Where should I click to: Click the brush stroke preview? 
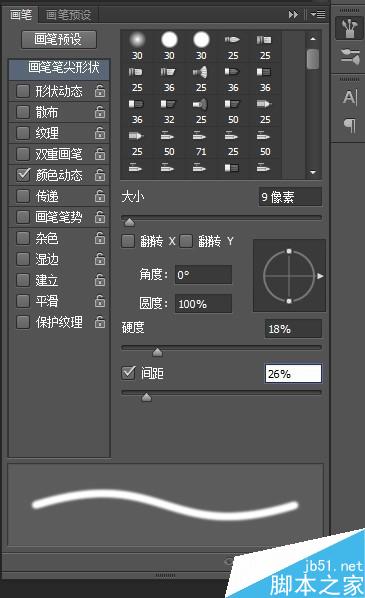[166, 505]
